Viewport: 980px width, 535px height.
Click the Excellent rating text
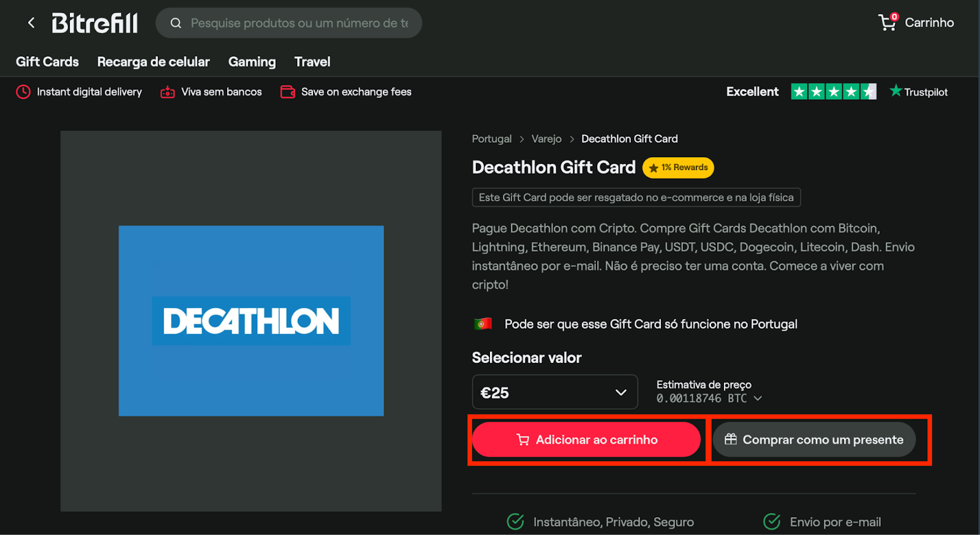pos(752,92)
